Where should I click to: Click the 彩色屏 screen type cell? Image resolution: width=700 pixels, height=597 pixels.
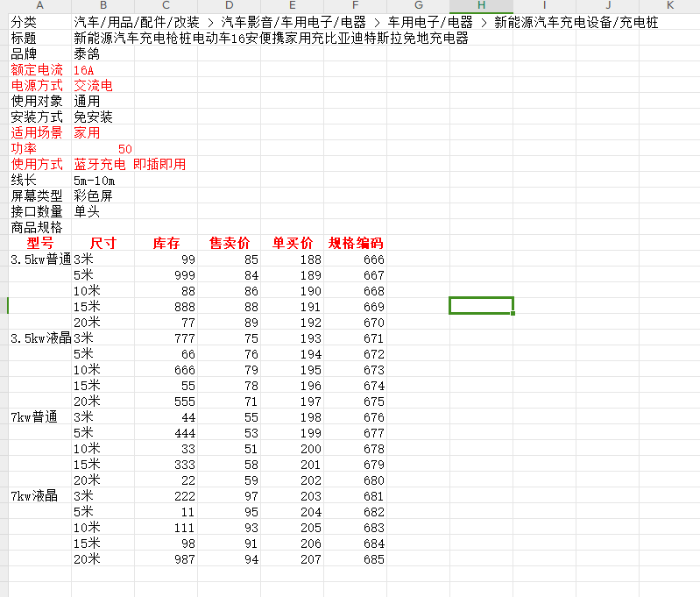pos(103,195)
